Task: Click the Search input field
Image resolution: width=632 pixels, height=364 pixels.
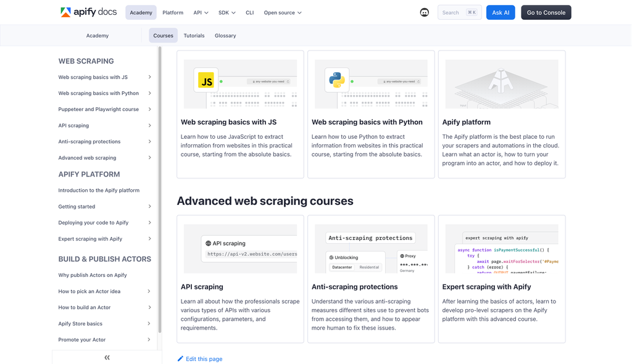Action: click(x=459, y=12)
